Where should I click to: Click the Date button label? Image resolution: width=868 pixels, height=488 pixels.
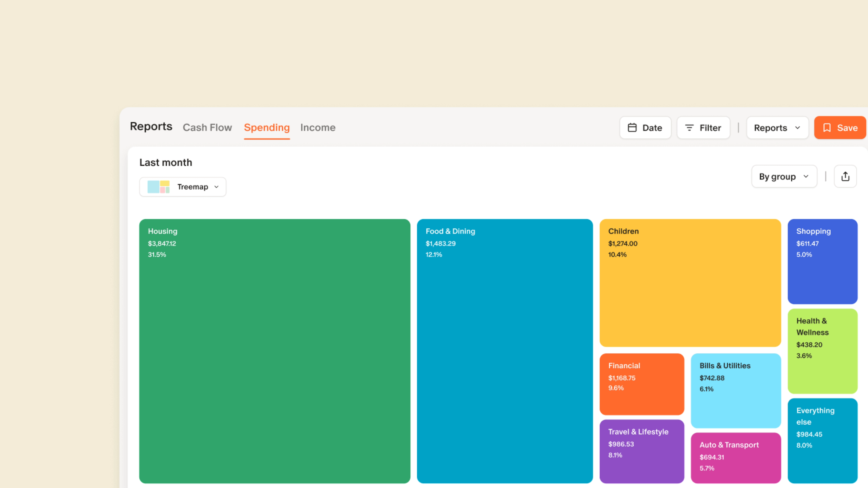652,128
